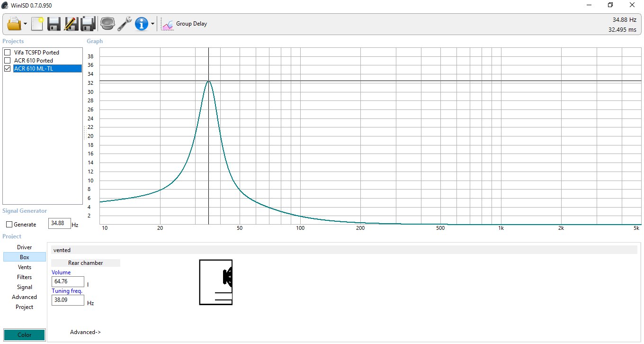This screenshot has width=644, height=344.
Task: Click the vented box type label
Action: [x=62, y=250]
